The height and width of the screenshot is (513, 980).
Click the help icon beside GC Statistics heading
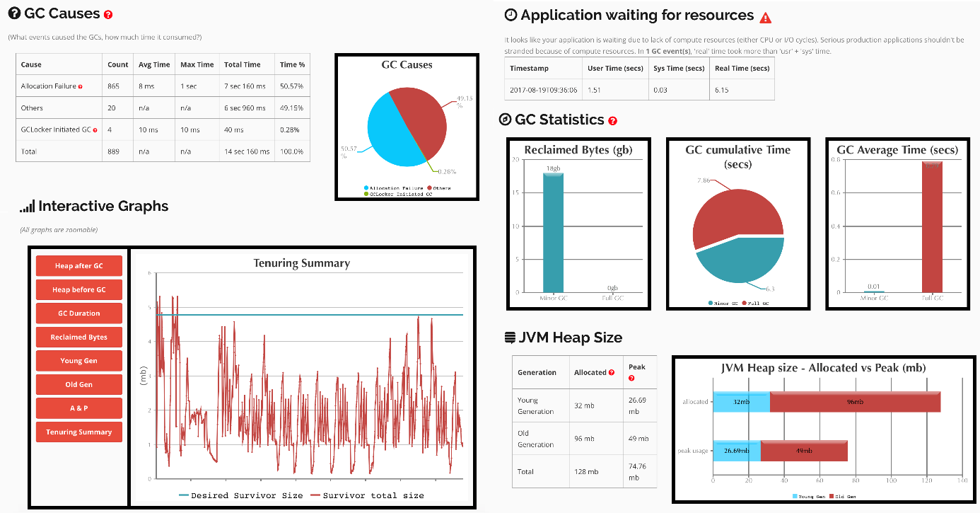[x=613, y=121]
